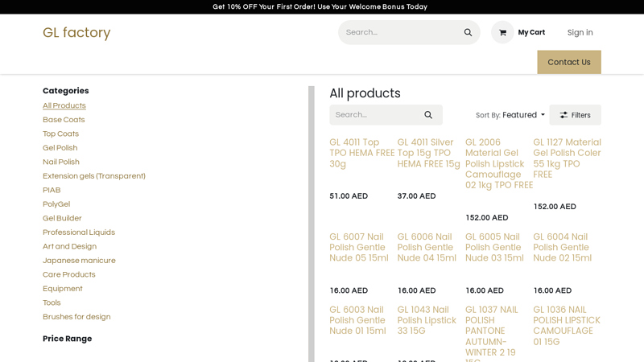Open the Sign in link

tap(580, 32)
